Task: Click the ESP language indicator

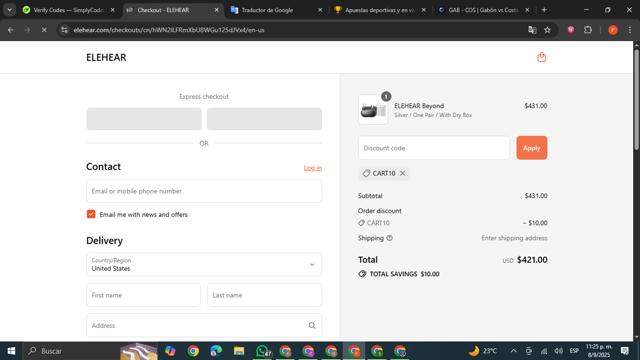Action: click(574, 351)
